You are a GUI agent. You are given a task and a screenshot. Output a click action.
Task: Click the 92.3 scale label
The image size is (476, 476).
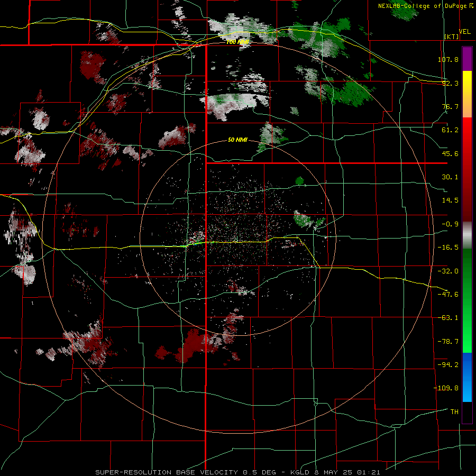tap(450, 83)
